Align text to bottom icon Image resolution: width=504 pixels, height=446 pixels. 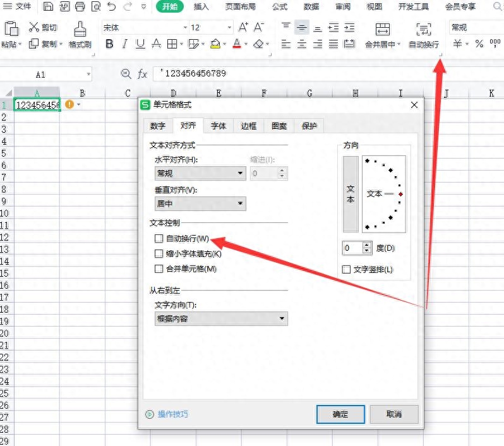tap(318, 28)
